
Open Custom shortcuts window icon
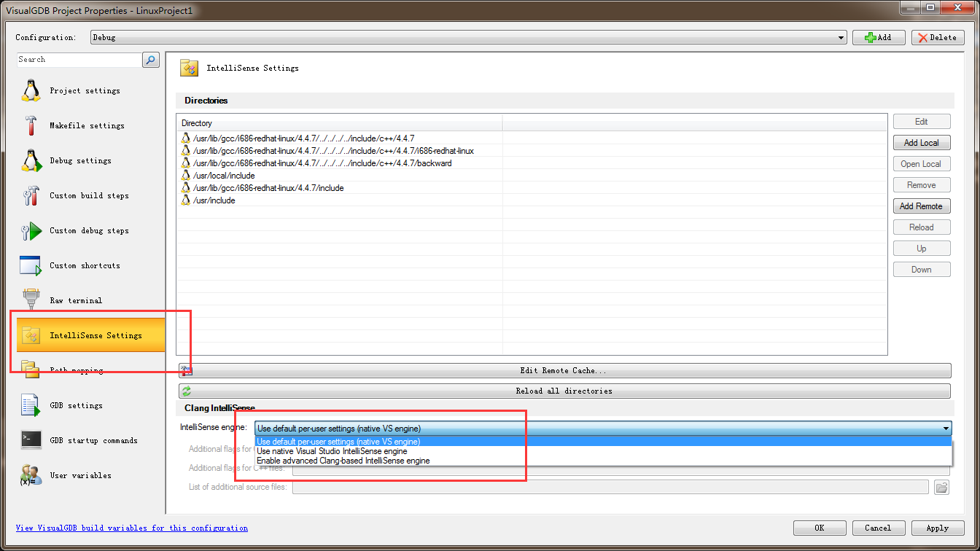click(31, 265)
